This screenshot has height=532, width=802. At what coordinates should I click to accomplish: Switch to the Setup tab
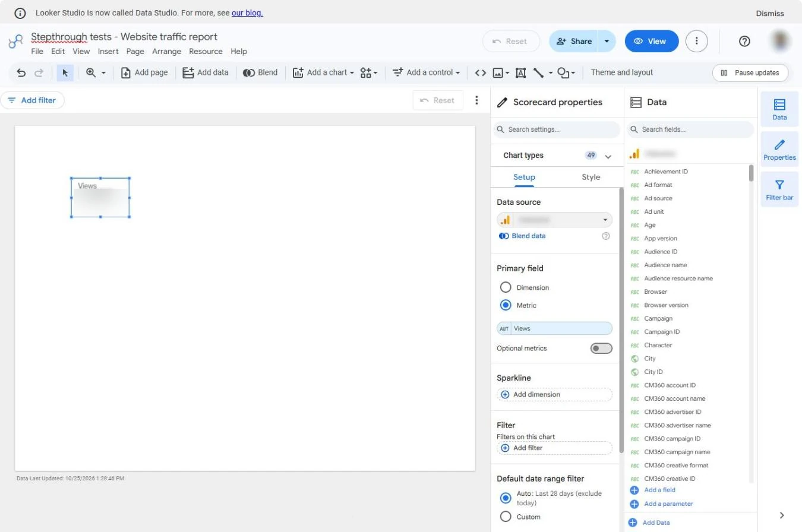pos(524,177)
